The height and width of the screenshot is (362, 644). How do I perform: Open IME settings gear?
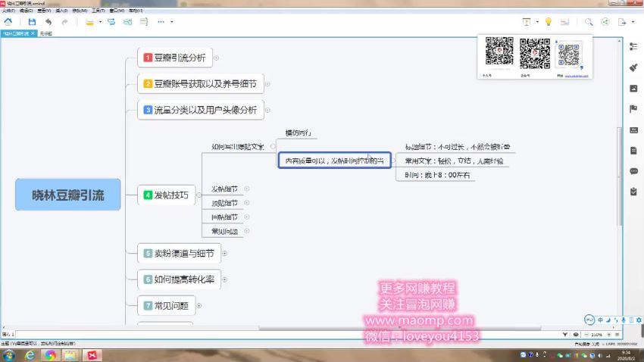pos(639,320)
